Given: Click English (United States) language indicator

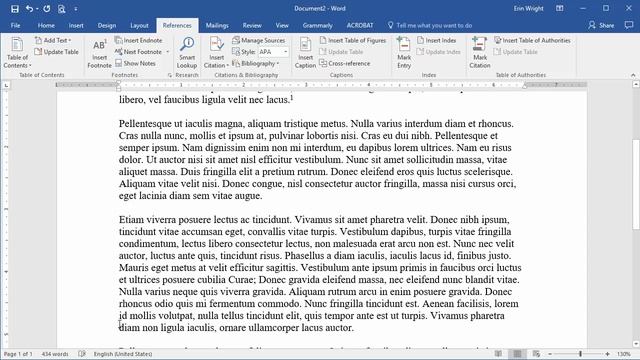Looking at the screenshot, I should [123, 354].
